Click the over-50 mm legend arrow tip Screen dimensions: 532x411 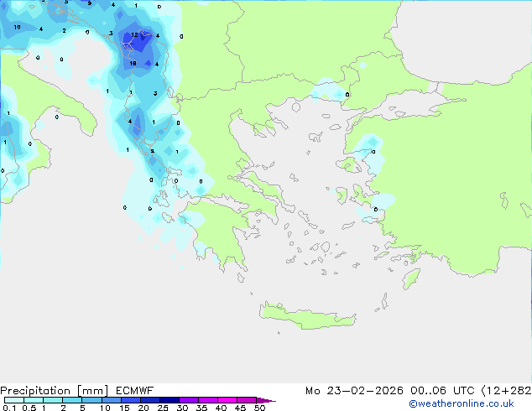pos(266,400)
